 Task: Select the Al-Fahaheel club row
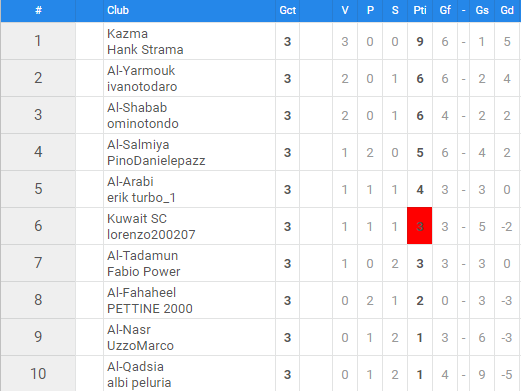[261, 300]
